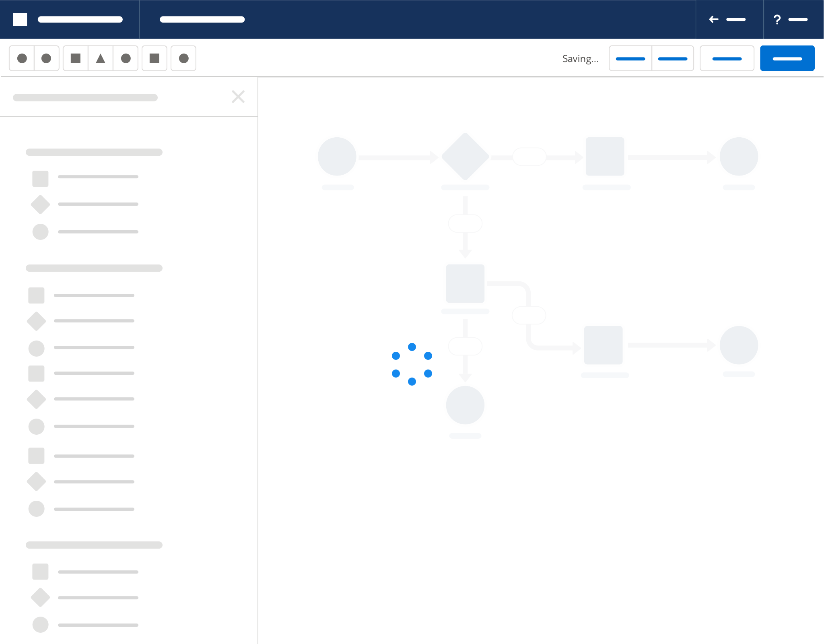Click the bottom circle item in the sidebar palette
The width and height of the screenshot is (824, 644).
point(40,625)
